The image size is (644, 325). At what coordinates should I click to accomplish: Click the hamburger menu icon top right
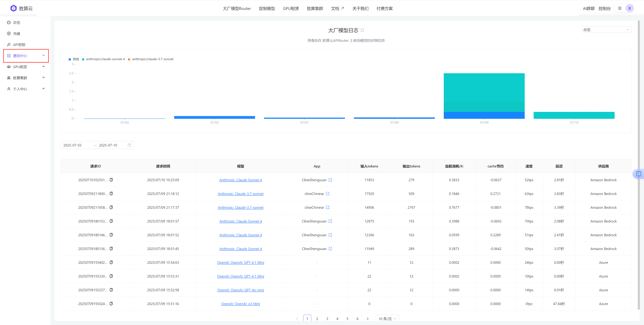[x=620, y=8]
